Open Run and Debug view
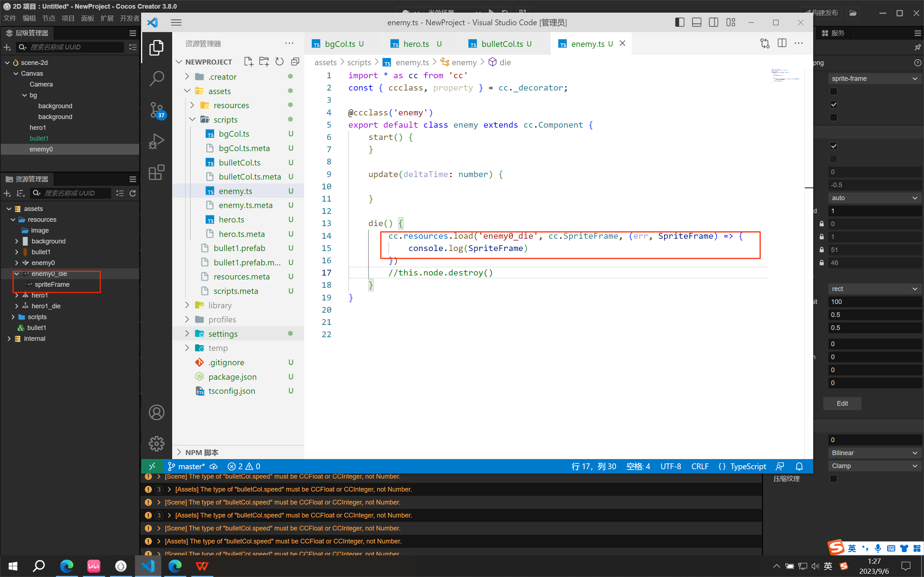 [157, 141]
